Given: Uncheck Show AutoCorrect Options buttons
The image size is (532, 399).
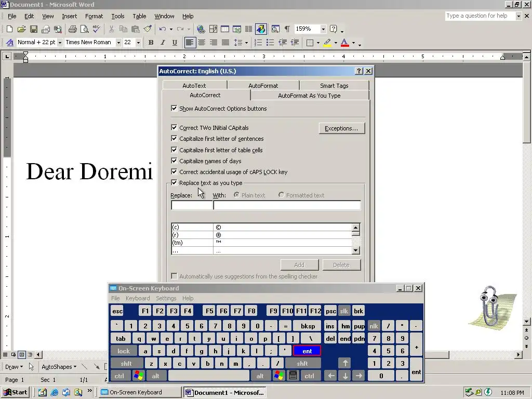Looking at the screenshot, I should (x=174, y=108).
